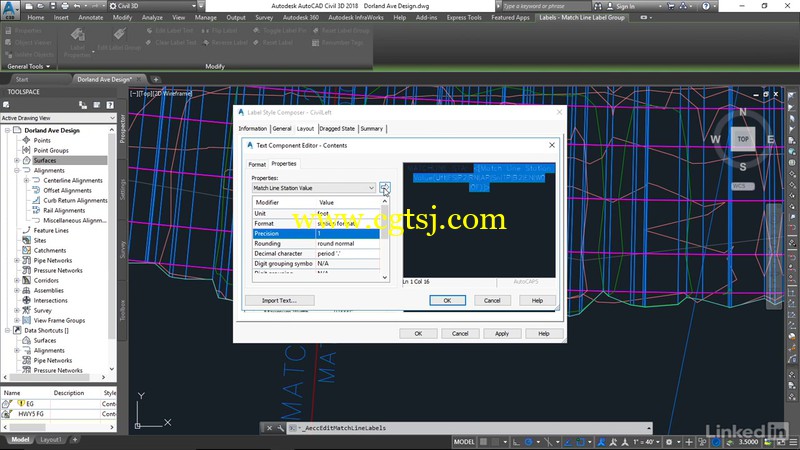Click the New drawing icon
The width and height of the screenshot is (800, 450).
(x=29, y=6)
